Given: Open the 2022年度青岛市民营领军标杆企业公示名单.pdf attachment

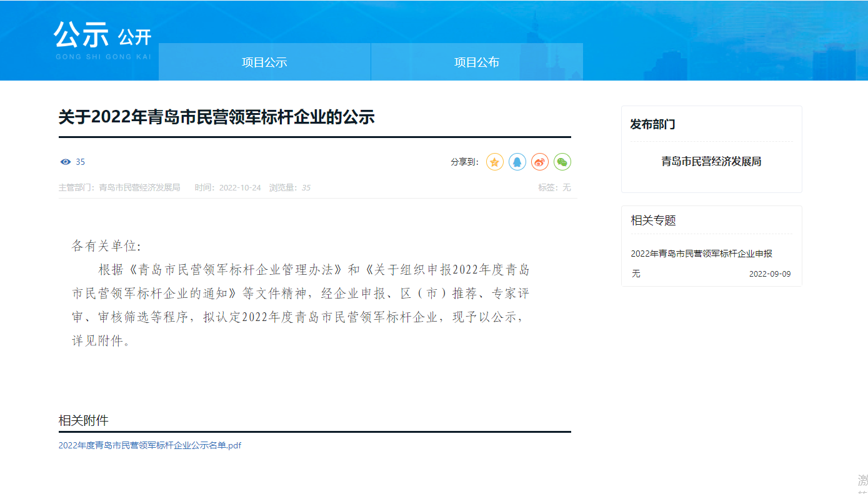Looking at the screenshot, I should [150, 446].
